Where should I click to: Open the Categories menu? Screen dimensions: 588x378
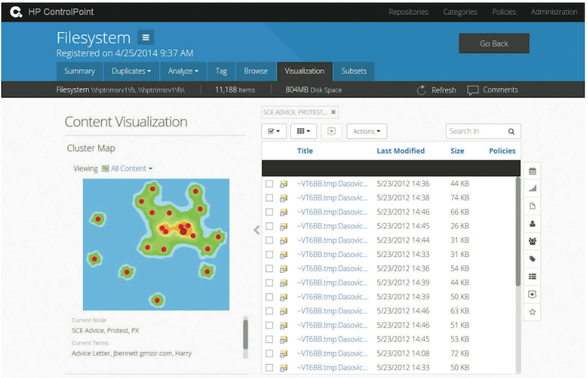pos(460,12)
